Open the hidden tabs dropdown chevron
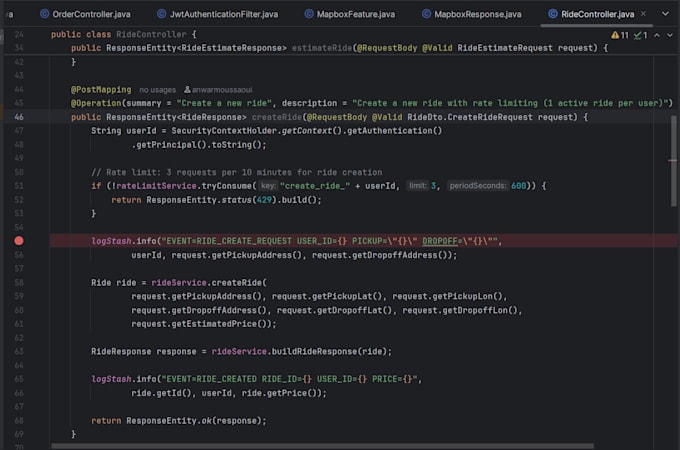The width and height of the screenshot is (680, 450). click(x=665, y=14)
